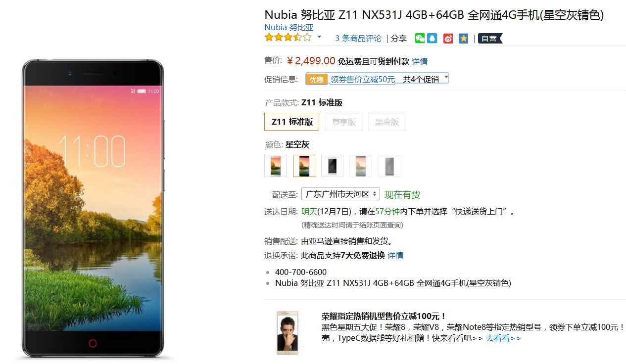This screenshot has width=626, height=364.
Task: Share the product via WeChat icon
Action: point(420,38)
